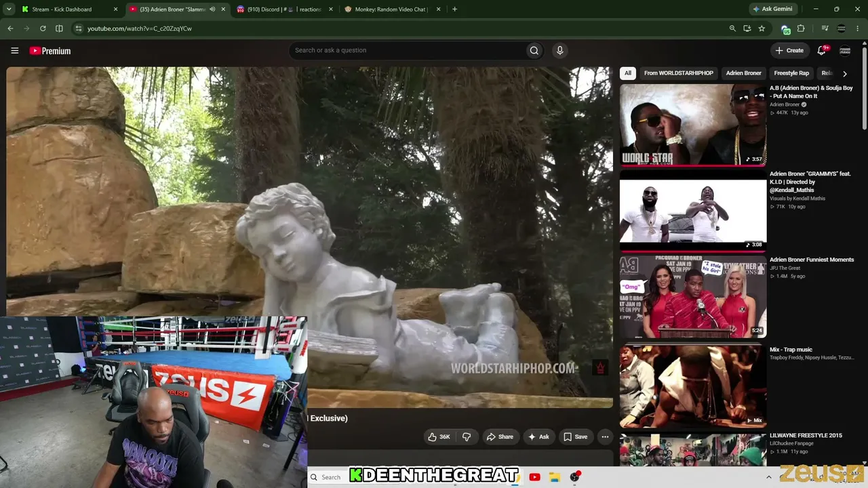Viewport: 868px width, 488px height.
Task: Open the browser side panel button
Action: tap(59, 28)
